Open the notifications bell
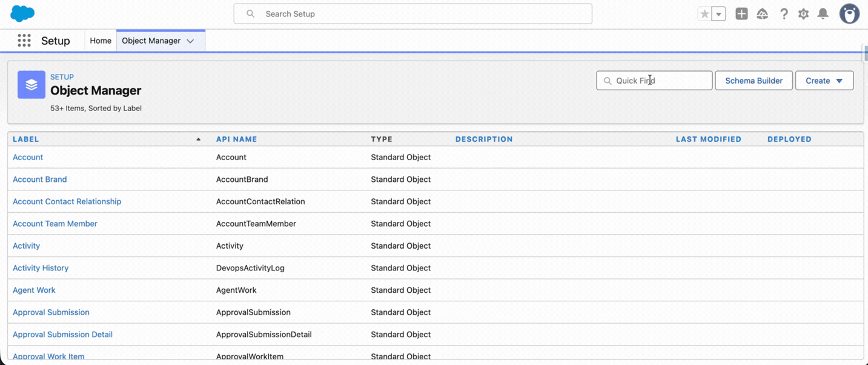 (823, 14)
